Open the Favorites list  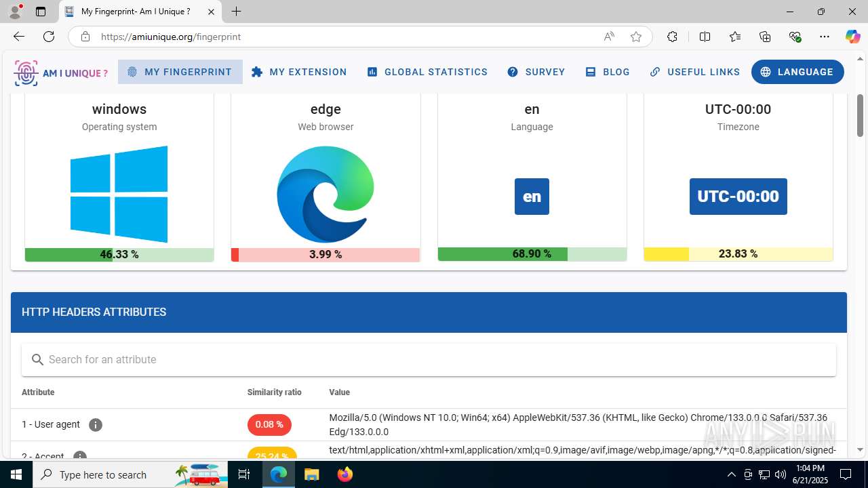735,37
